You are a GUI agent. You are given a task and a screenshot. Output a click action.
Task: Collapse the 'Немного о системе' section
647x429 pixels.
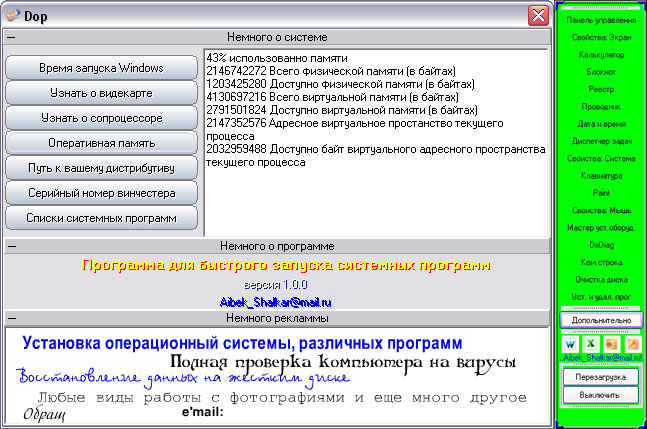coord(11,37)
